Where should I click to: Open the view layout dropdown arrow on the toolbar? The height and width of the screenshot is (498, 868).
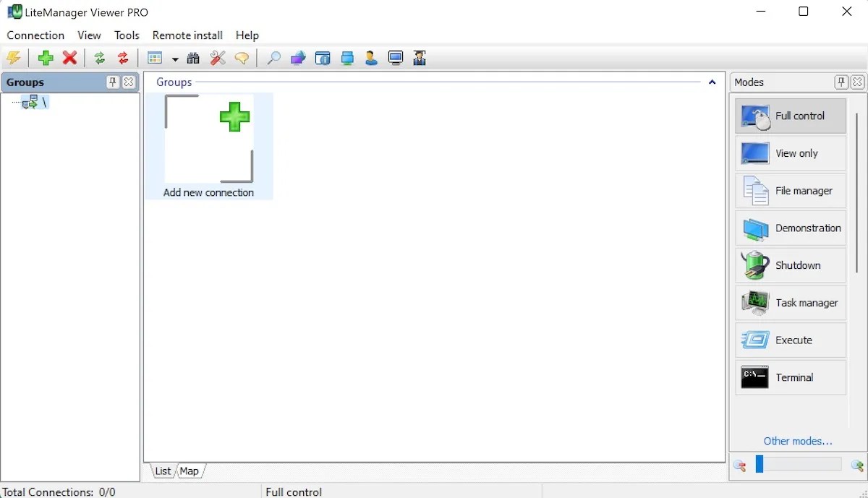pyautogui.click(x=175, y=58)
